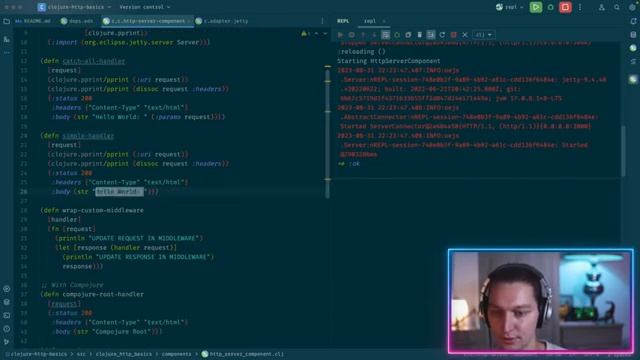Select the http-server-component editor tab

(147, 21)
